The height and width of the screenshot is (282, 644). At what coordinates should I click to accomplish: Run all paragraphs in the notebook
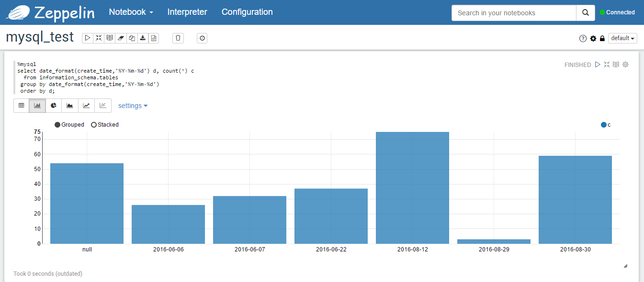(x=88, y=38)
